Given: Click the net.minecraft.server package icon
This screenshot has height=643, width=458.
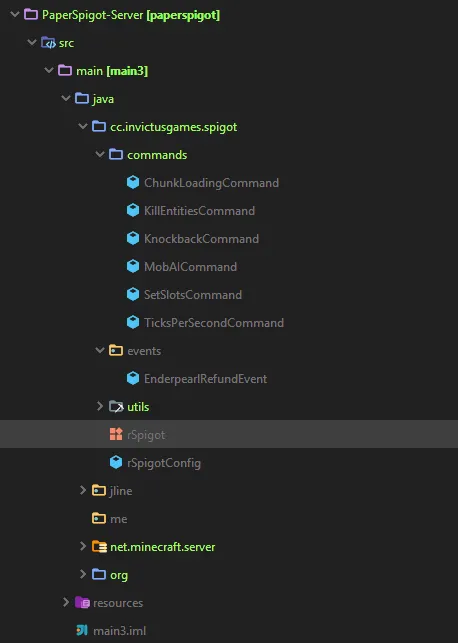Looking at the screenshot, I should [99, 546].
